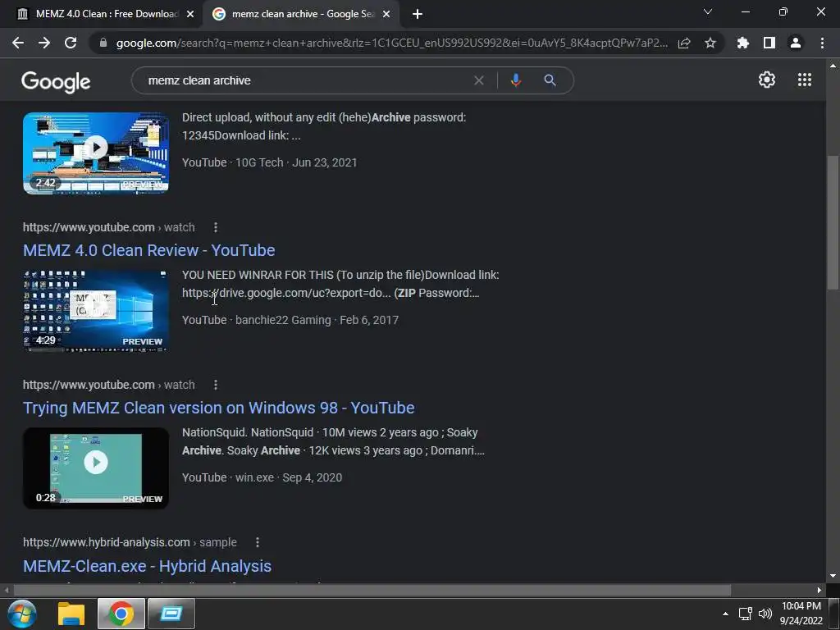Click the Direct upload without any edit snippet
Viewport: 840px width, 630px height.
point(324,126)
